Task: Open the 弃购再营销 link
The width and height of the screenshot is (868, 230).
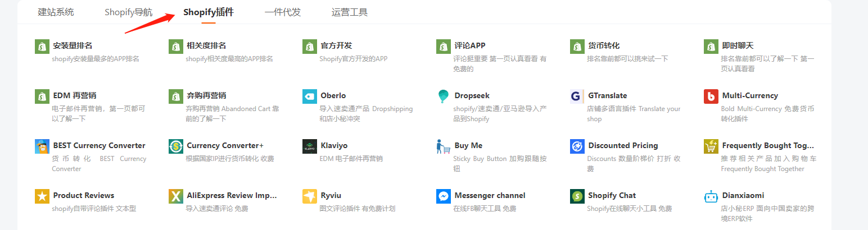Action: (206, 95)
